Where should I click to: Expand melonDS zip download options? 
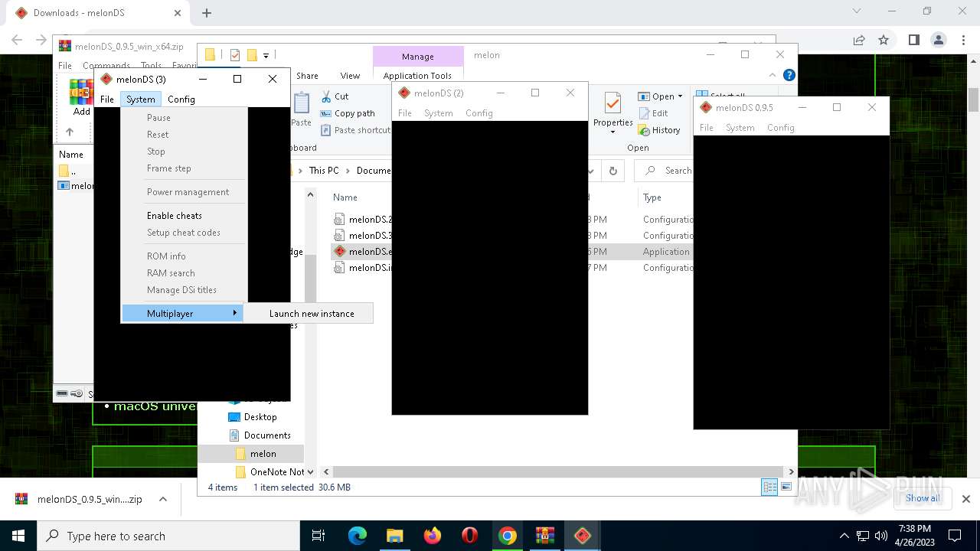tap(162, 499)
